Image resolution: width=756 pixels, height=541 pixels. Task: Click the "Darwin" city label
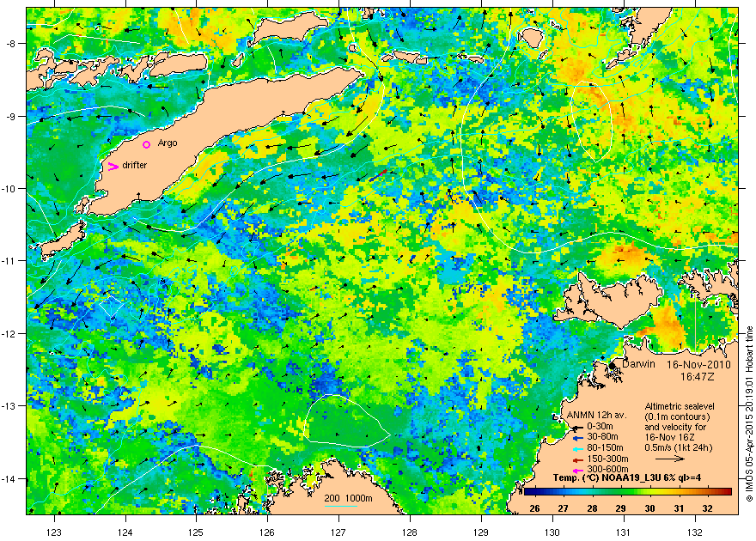[638, 364]
